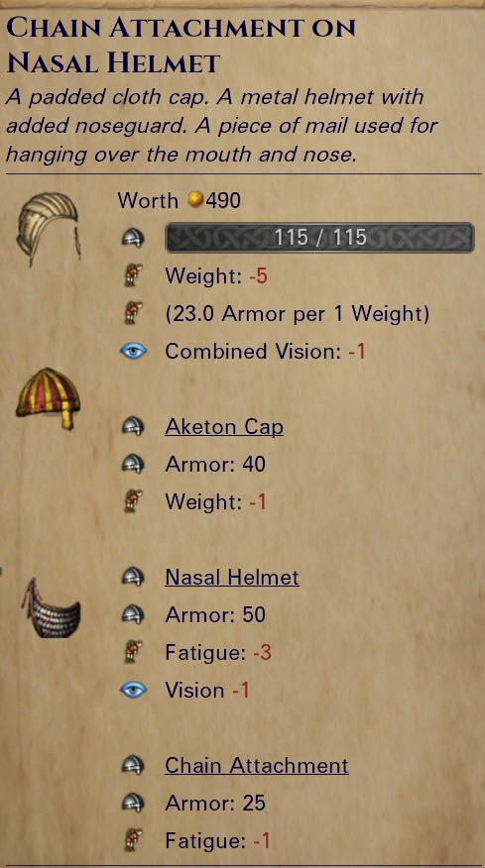Click the eye icon beside Vision -1
The height and width of the screenshot is (868, 485).
133,690
